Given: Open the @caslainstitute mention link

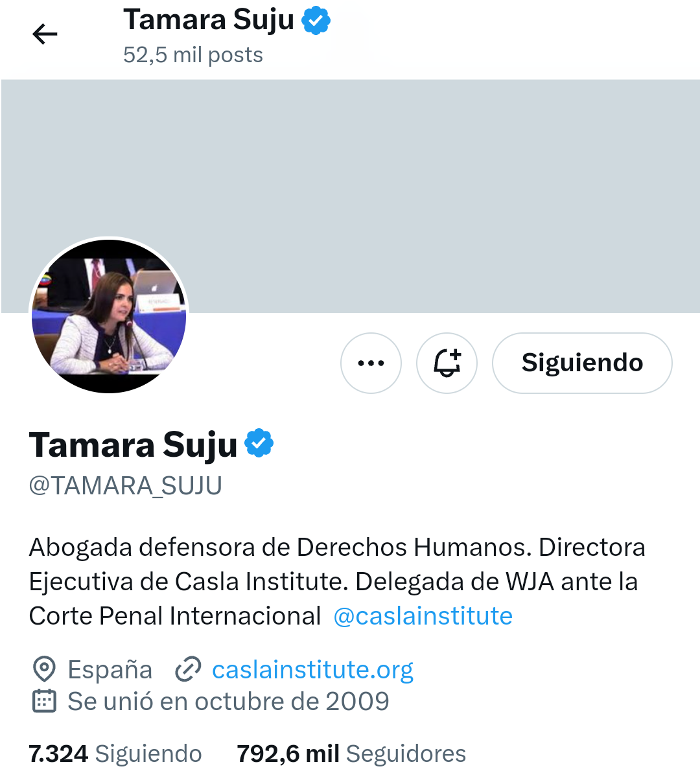Looking at the screenshot, I should tap(423, 616).
